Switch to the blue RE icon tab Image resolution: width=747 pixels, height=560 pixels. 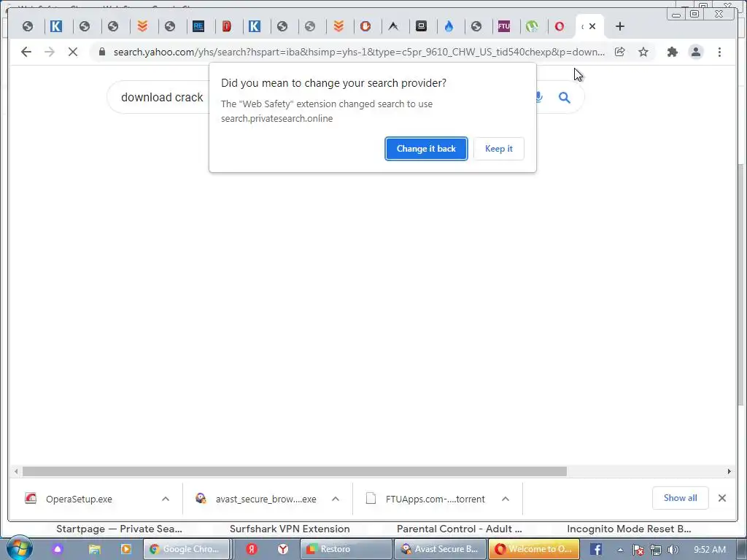click(198, 26)
